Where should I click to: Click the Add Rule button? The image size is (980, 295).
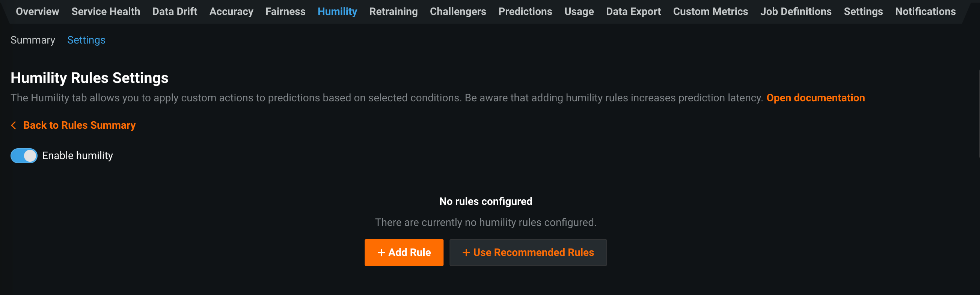pyautogui.click(x=404, y=253)
